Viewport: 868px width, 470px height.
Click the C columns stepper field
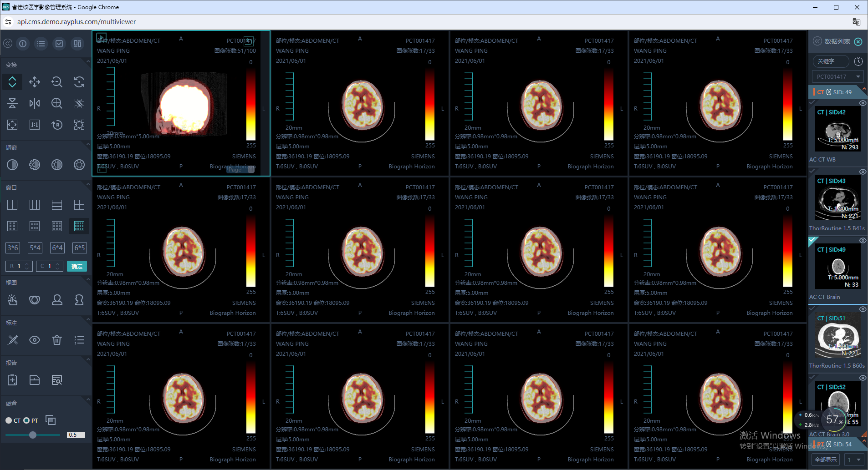50,266
